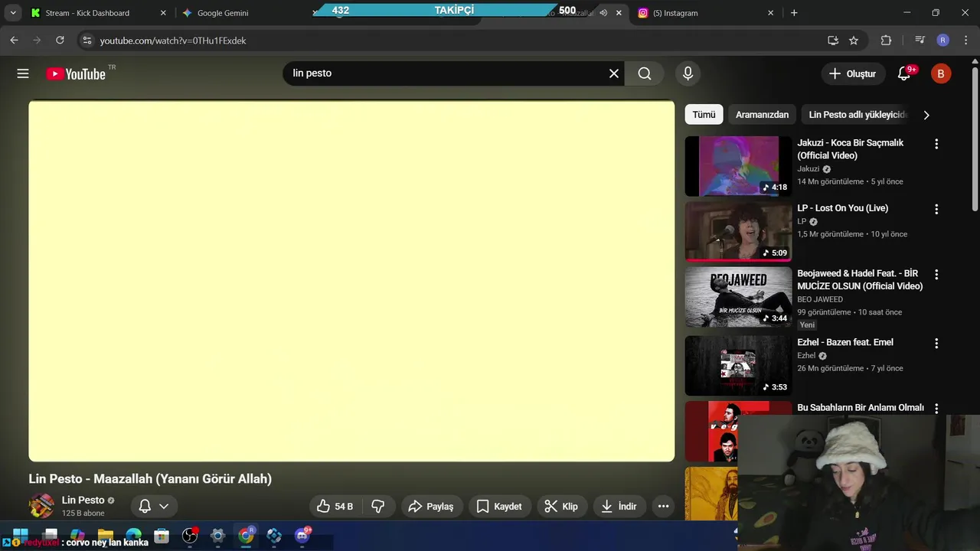Close the Stream - Kick Dashboard tab
980x551 pixels.
[x=162, y=13]
